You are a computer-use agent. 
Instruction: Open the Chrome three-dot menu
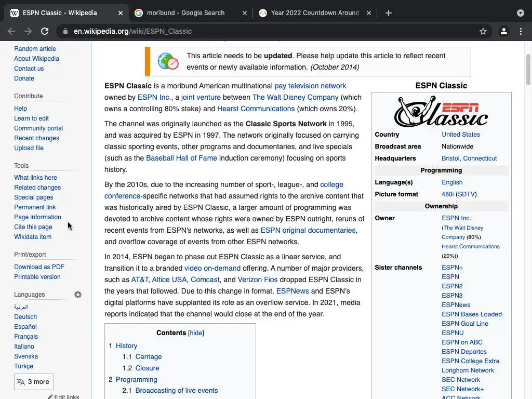click(521, 31)
